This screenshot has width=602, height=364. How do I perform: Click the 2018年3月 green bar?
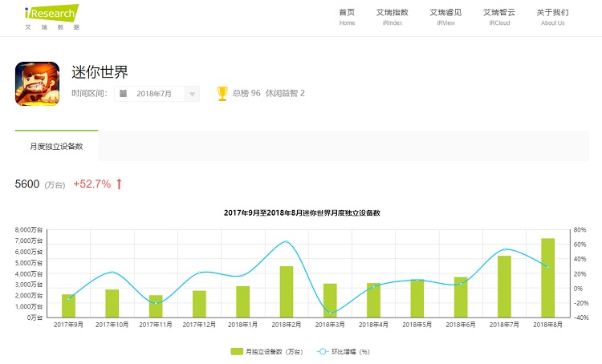point(330,301)
